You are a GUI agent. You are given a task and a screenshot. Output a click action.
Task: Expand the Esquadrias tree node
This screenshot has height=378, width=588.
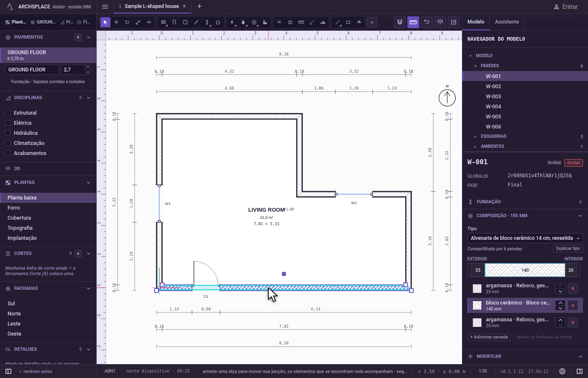[475, 136]
